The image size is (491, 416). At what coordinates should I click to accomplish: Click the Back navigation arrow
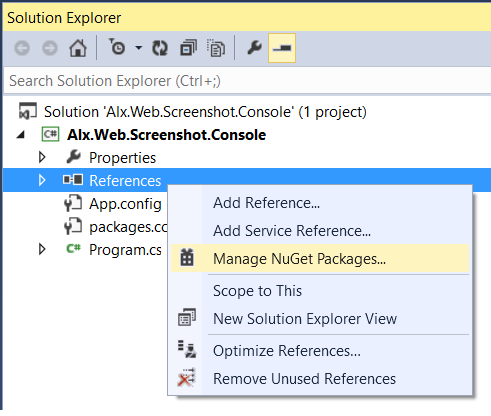pyautogui.click(x=22, y=48)
